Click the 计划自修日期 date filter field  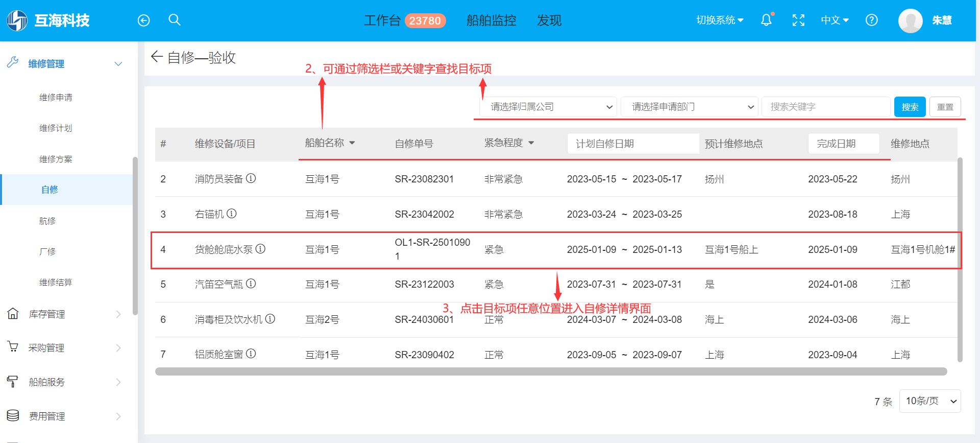(633, 144)
